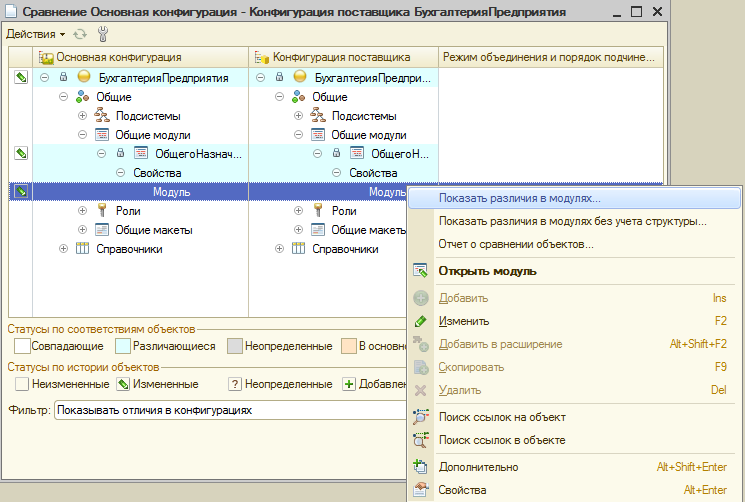Select Свойства from context menu
Image resolution: width=745 pixels, height=502 pixels.
point(574,490)
